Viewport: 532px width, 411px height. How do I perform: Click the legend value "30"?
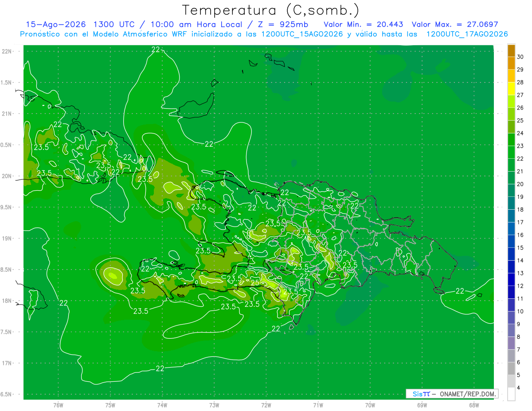pyautogui.click(x=520, y=57)
